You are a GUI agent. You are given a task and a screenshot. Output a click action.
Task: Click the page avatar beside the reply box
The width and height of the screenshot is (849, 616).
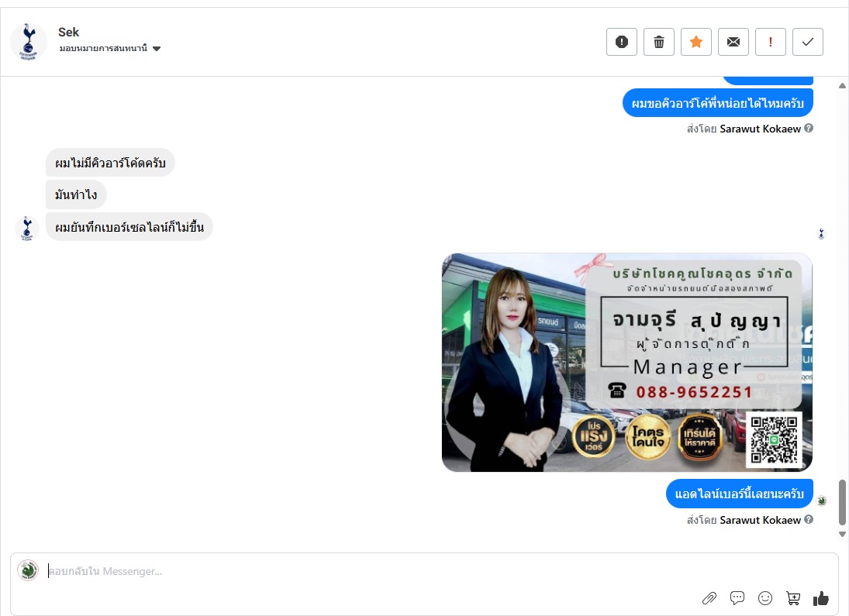28,570
